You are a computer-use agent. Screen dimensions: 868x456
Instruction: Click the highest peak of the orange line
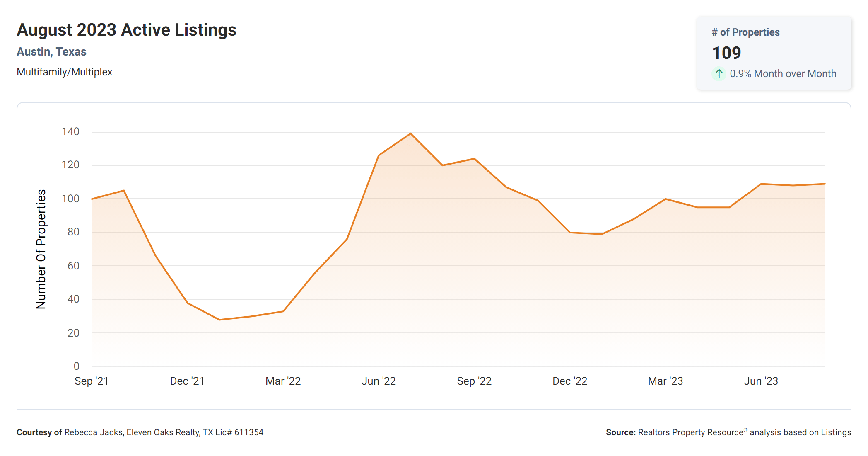click(x=410, y=133)
